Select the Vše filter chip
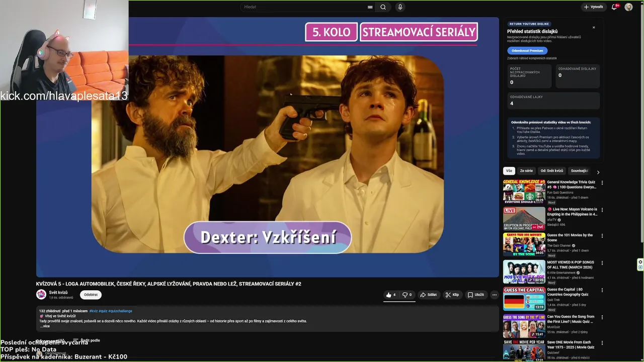644x362 pixels. coord(509,171)
